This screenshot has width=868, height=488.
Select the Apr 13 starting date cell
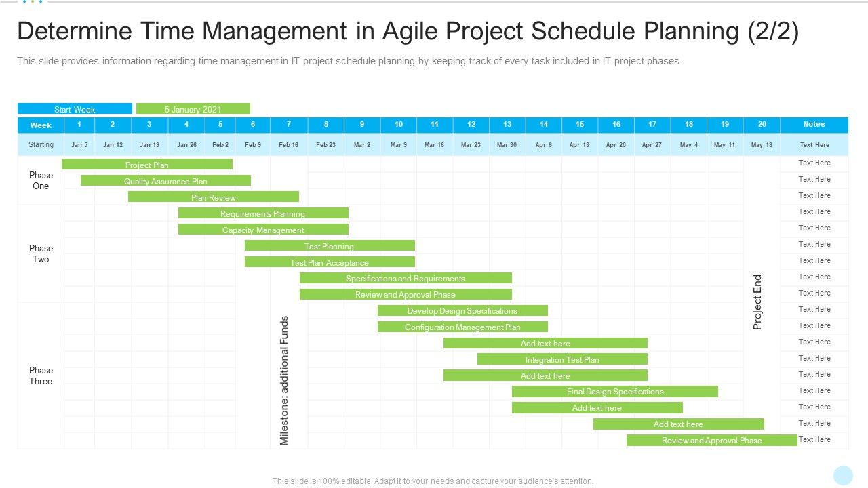pos(580,145)
